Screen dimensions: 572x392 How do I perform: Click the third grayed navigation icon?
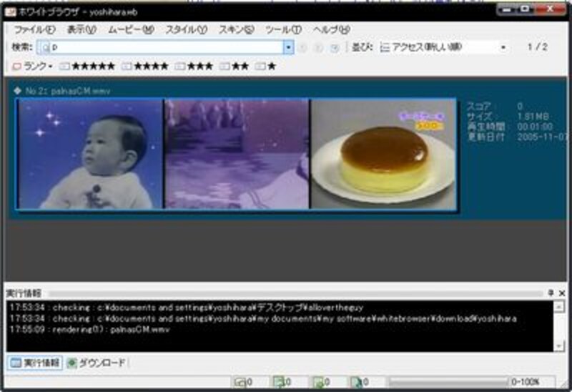pos(335,48)
